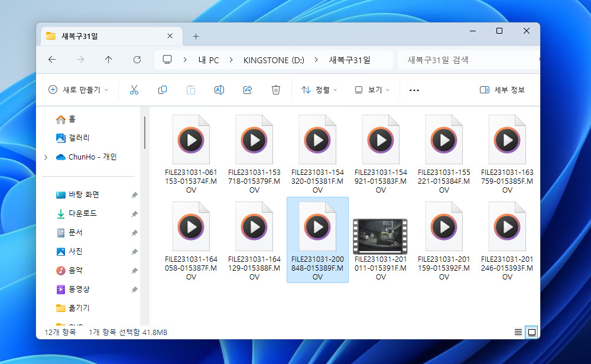Unpin 문서 using its pin icon
The width and height of the screenshot is (591, 364).
(134, 232)
